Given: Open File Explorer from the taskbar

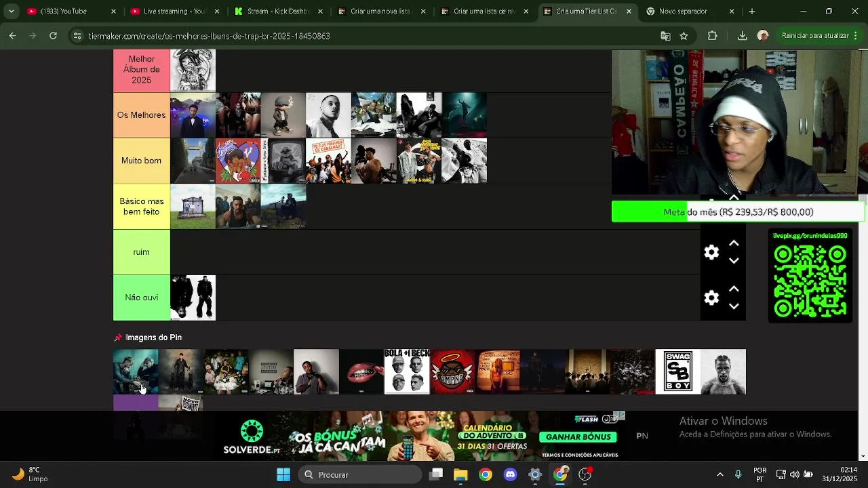Looking at the screenshot, I should point(460,474).
